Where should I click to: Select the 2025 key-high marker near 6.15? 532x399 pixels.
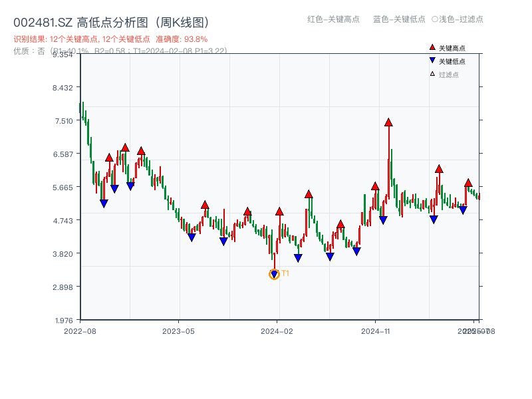click(x=439, y=169)
